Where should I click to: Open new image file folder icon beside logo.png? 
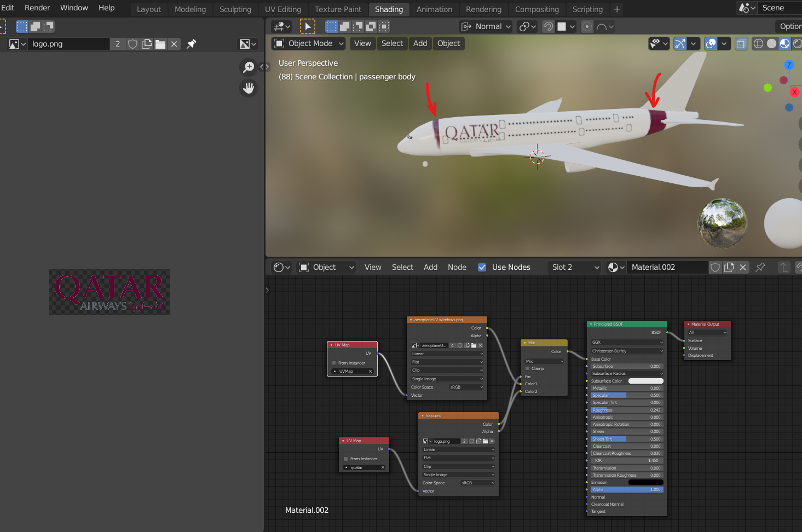click(x=160, y=44)
